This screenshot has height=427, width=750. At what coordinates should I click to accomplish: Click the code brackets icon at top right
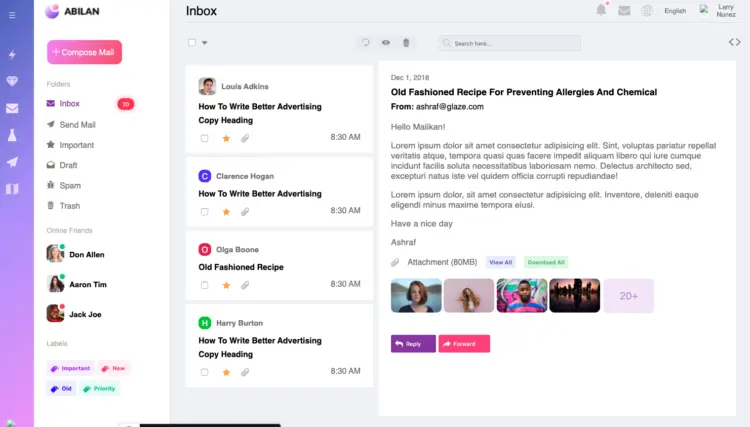tap(734, 42)
